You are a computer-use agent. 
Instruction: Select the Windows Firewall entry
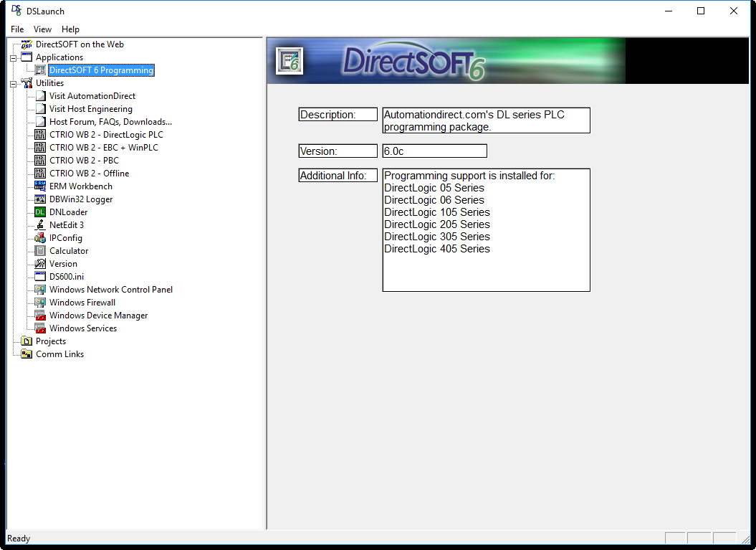[x=82, y=303]
